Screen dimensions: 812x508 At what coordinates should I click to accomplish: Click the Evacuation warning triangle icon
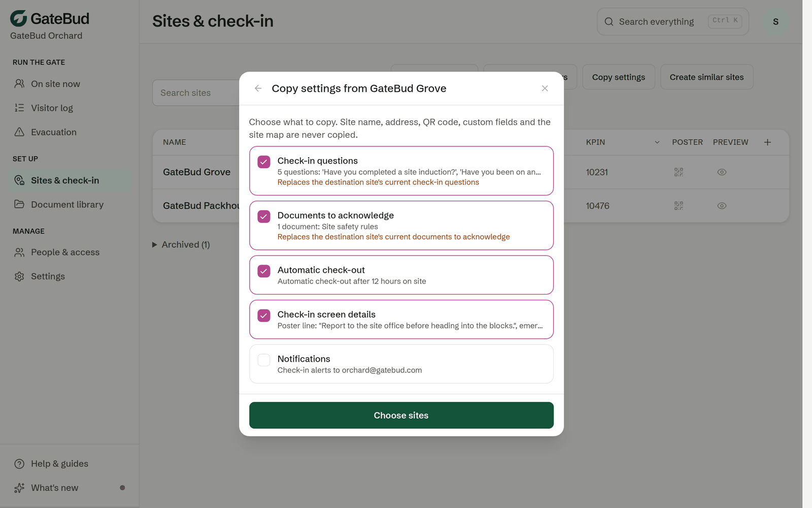[x=19, y=132]
